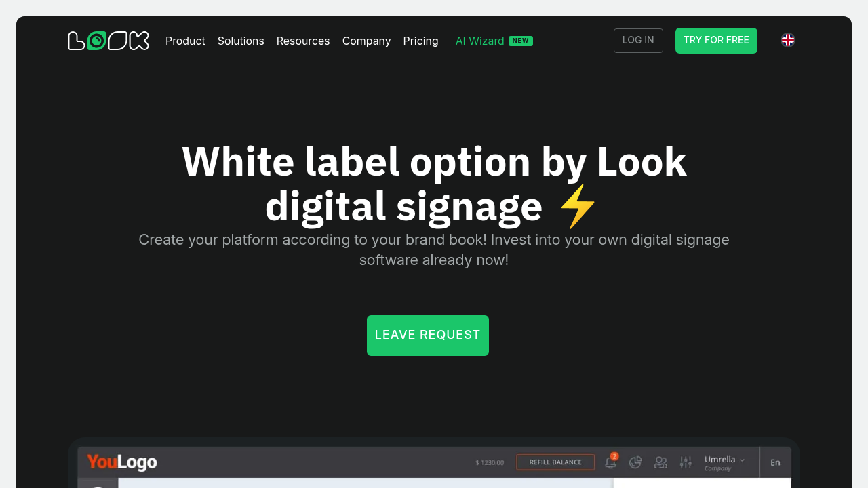Click the YouLogo brand image

(122, 462)
